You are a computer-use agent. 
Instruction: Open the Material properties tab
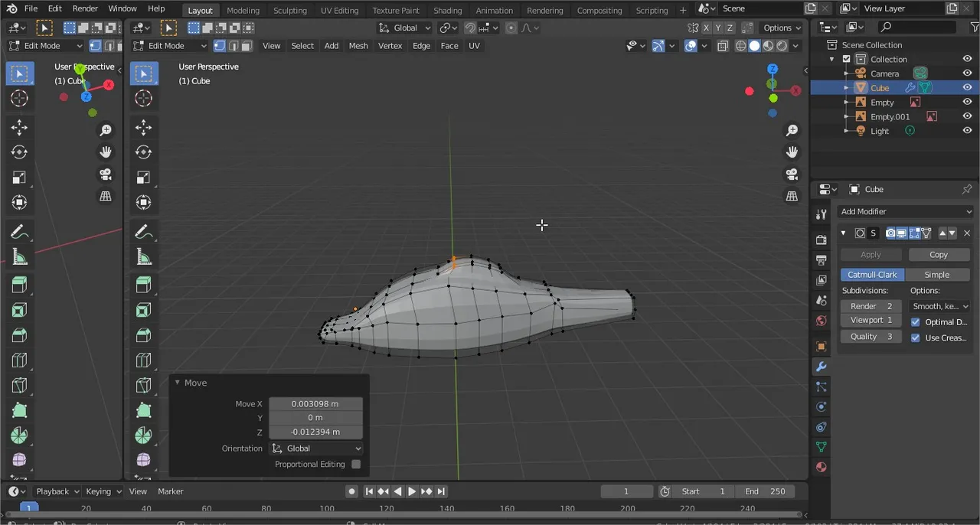(x=822, y=467)
